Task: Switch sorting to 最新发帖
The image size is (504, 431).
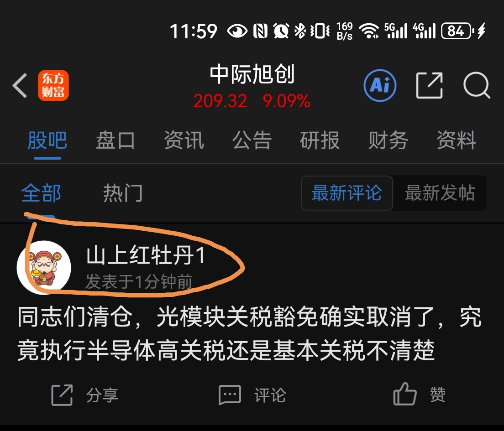Action: (440, 193)
